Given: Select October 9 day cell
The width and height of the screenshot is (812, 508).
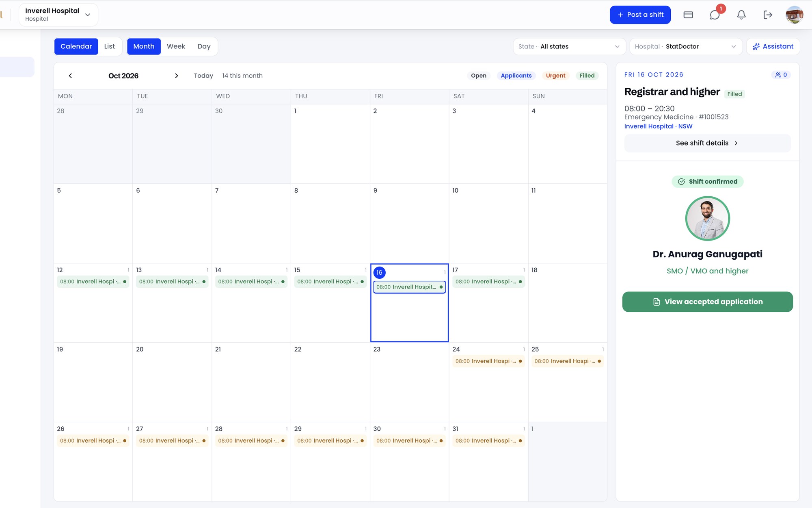Looking at the screenshot, I should click(409, 223).
